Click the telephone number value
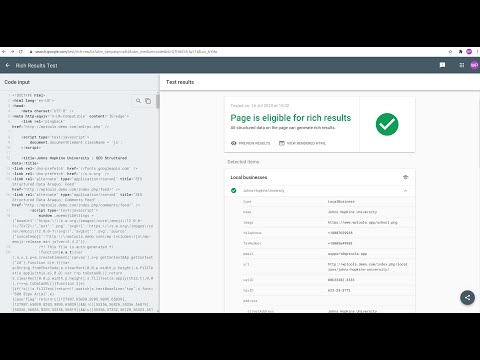 coord(340,233)
